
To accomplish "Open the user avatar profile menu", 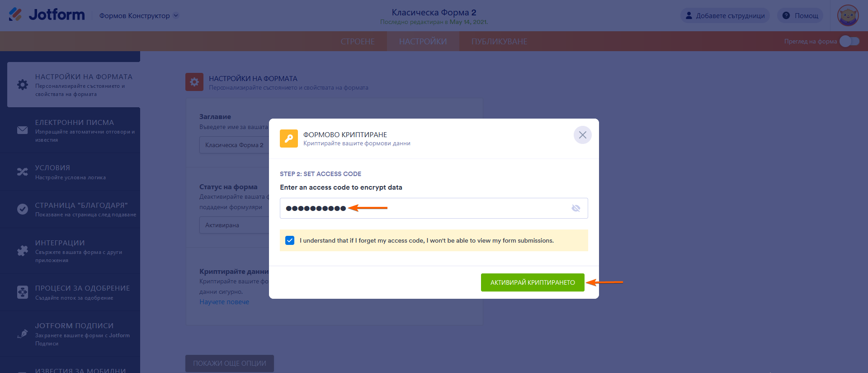I will [x=848, y=16].
